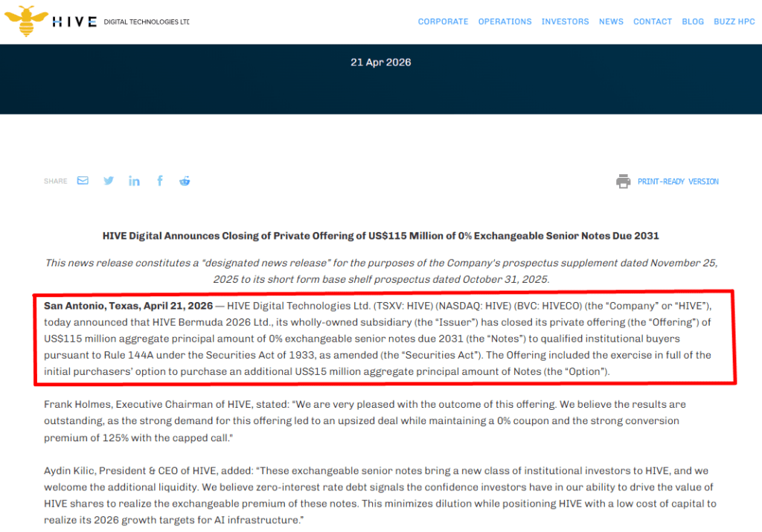This screenshot has height=532, width=762.
Task: Share this release on Twitter
Action: click(109, 181)
